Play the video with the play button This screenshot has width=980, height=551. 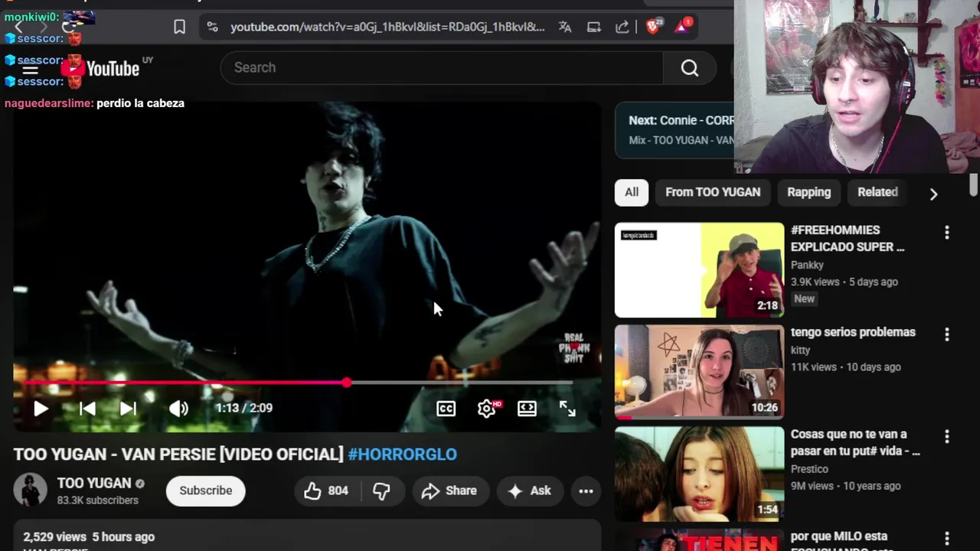41,409
